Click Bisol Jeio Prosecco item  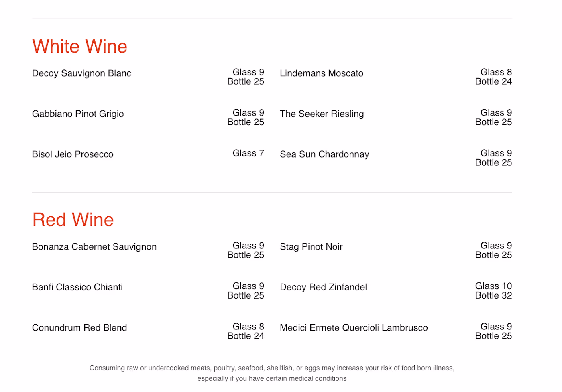pyautogui.click(x=73, y=154)
